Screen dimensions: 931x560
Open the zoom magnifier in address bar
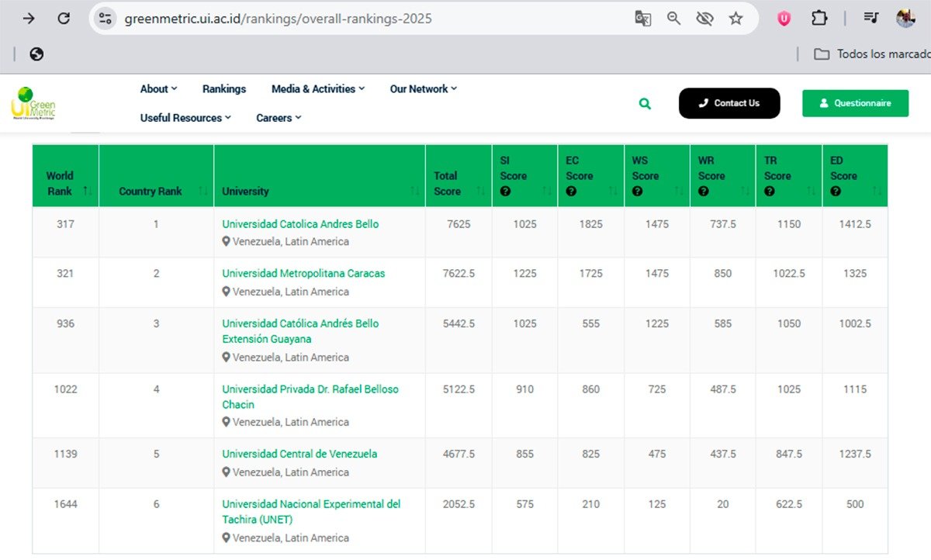(x=673, y=19)
